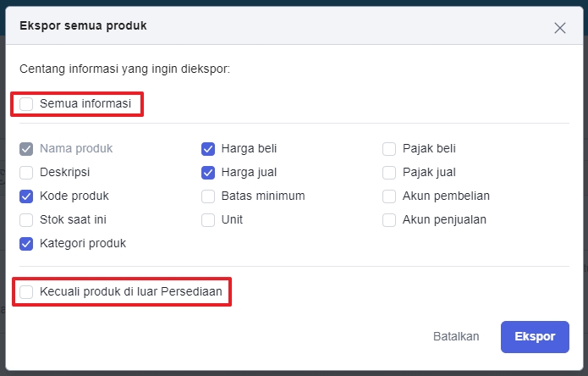The image size is (588, 376).
Task: Click the Batalkan link
Action: click(456, 336)
